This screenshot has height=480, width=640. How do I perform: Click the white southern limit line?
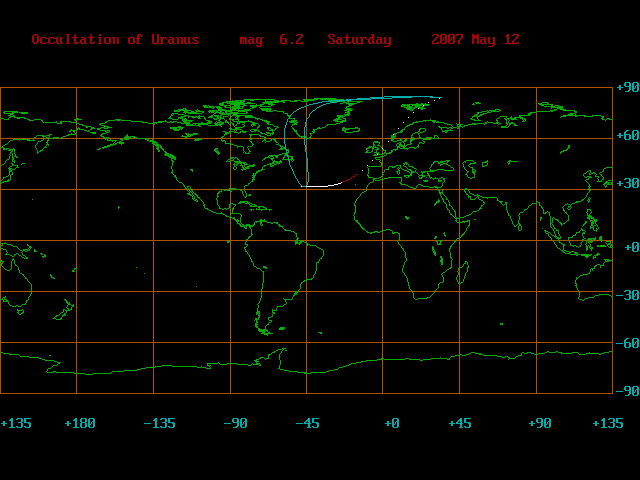pos(322,186)
